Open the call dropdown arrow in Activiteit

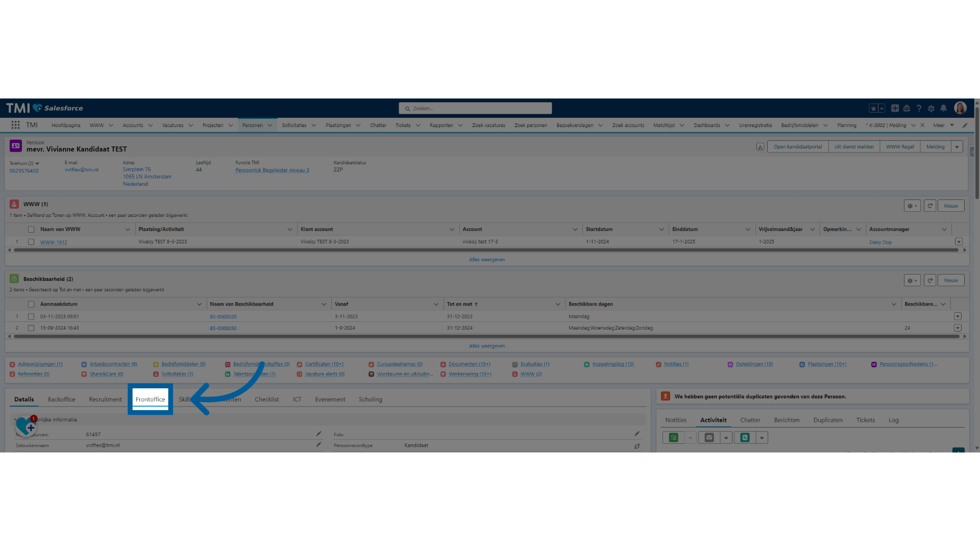pos(762,438)
